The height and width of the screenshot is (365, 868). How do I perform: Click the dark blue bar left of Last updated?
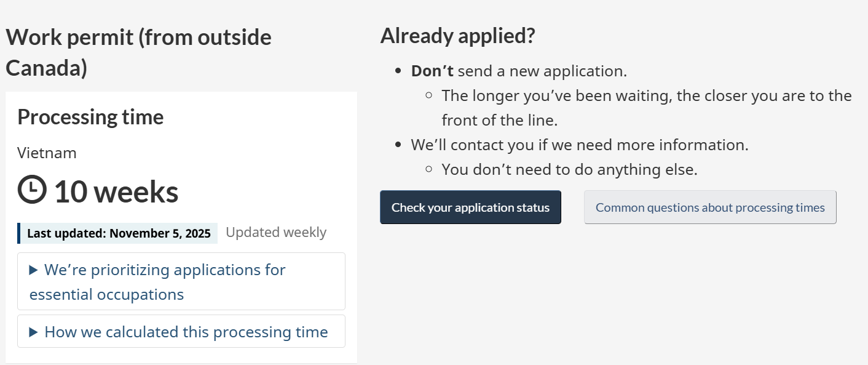(x=19, y=233)
